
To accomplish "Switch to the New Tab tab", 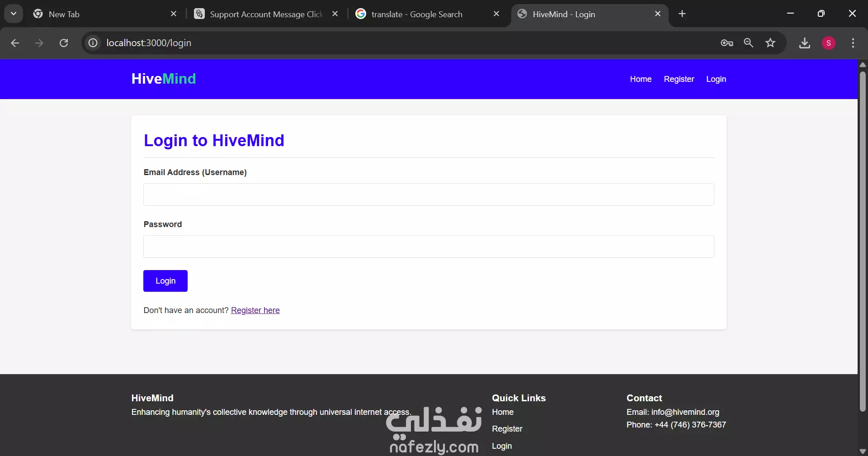I will point(102,14).
